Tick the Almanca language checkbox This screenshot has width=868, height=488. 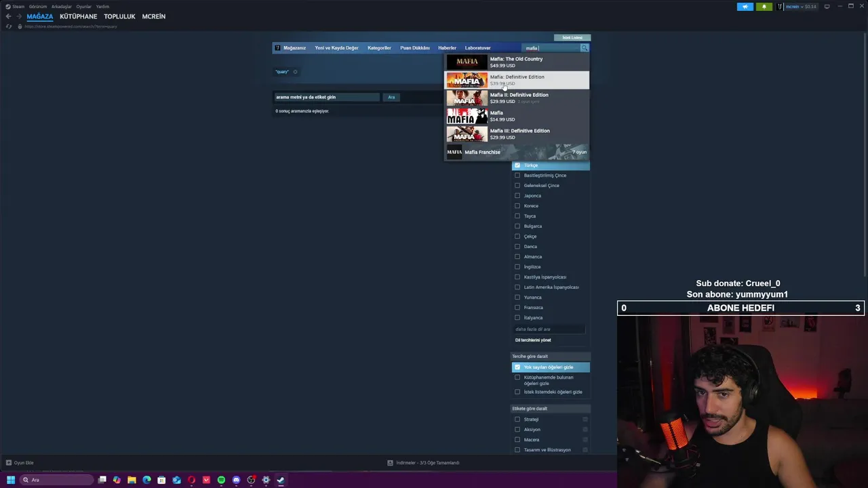tap(517, 257)
